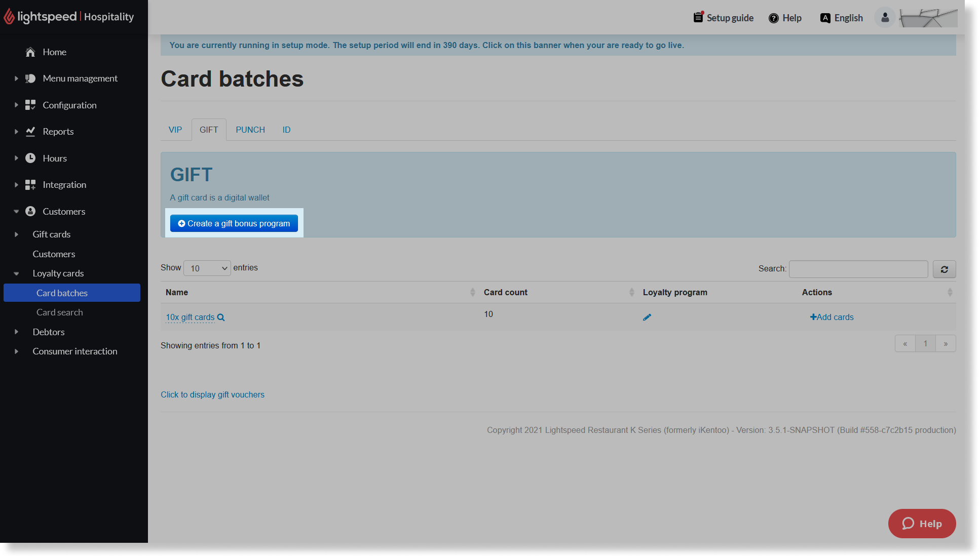Switch to the ID tab

coord(286,130)
